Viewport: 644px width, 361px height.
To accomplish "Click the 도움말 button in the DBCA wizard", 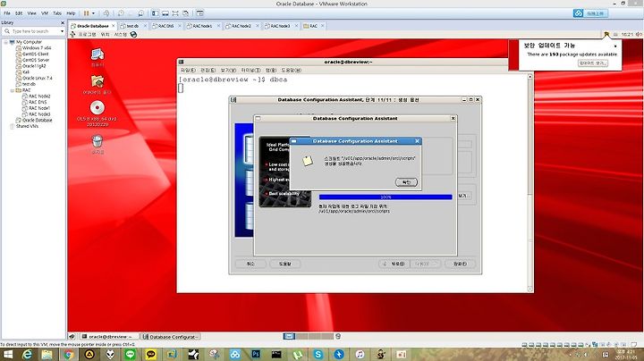I will [x=285, y=264].
